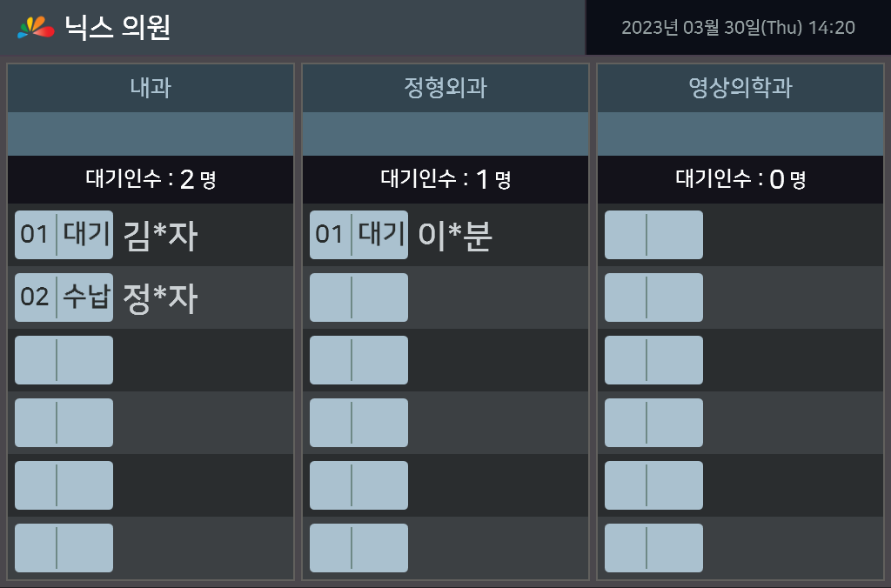Viewport: 891px width, 588px height.
Task: Select the 영상의학과 department header
Action: (740, 88)
